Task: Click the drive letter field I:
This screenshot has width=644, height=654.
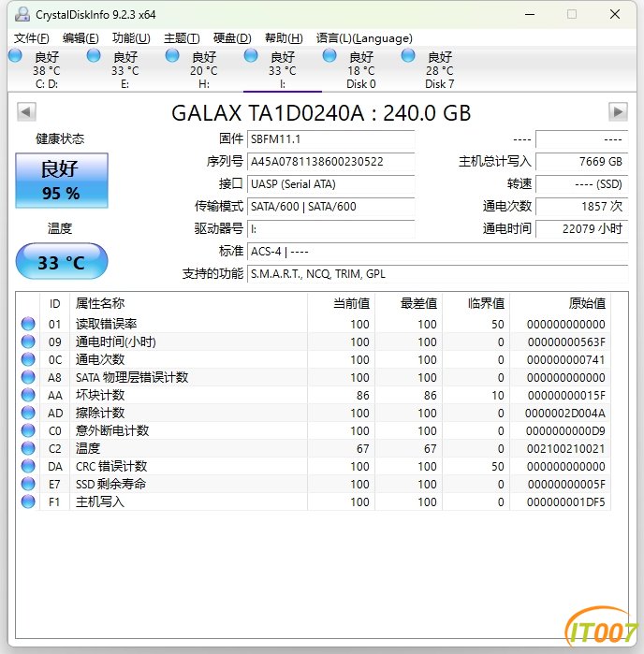Action: (x=331, y=229)
